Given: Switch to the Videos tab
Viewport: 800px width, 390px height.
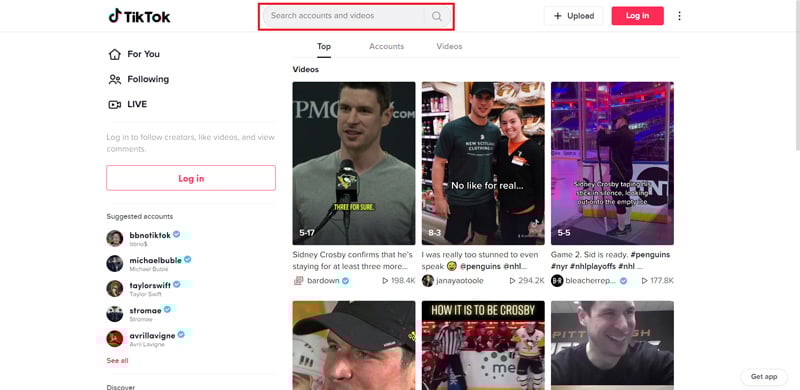Looking at the screenshot, I should click(449, 46).
